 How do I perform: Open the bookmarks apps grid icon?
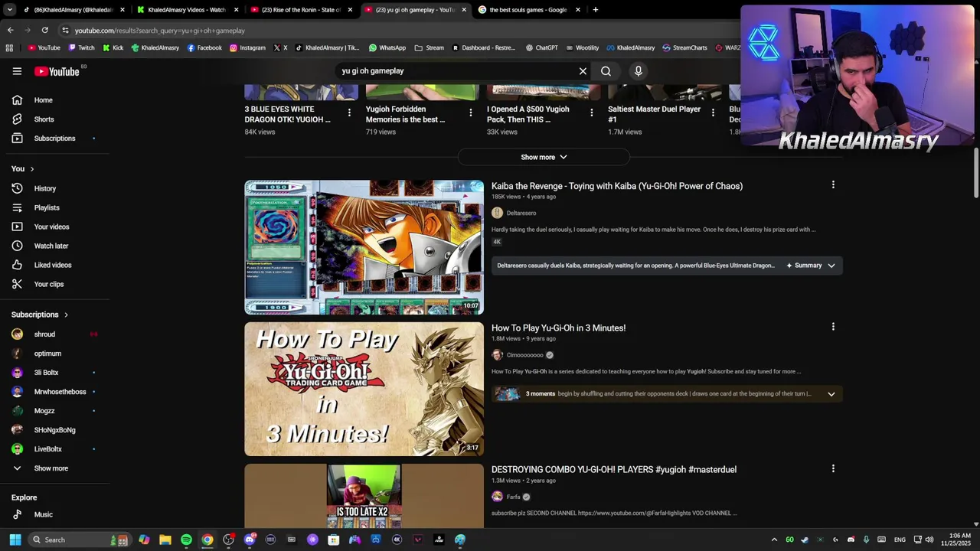click(9, 47)
